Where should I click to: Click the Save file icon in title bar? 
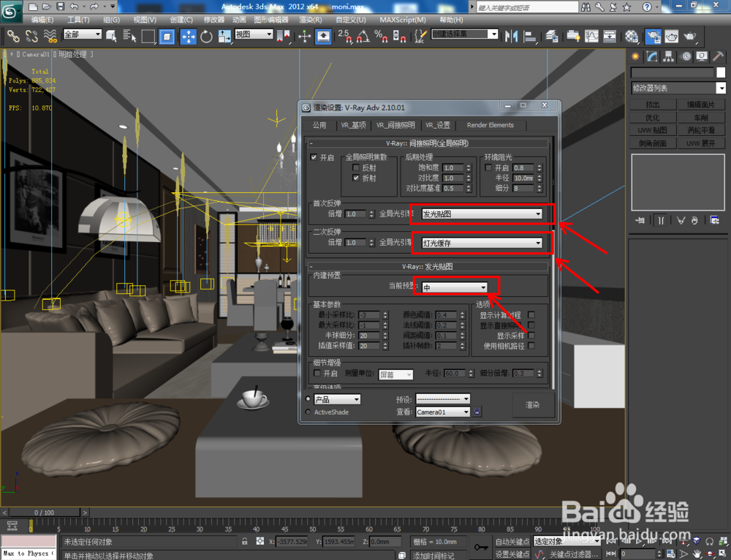click(x=61, y=7)
